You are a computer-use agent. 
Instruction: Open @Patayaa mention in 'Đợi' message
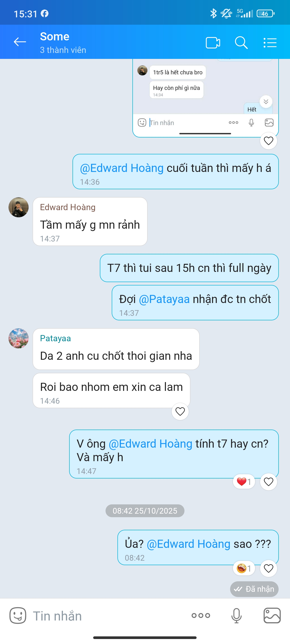click(x=164, y=299)
